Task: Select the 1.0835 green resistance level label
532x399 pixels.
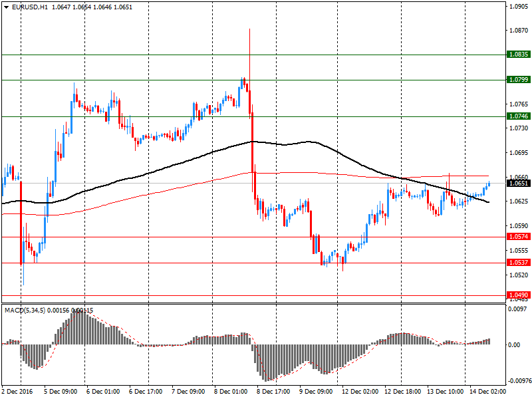Action: (x=518, y=55)
